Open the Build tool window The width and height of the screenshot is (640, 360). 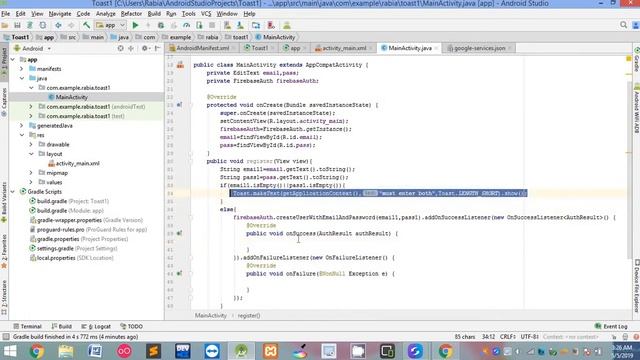62,327
